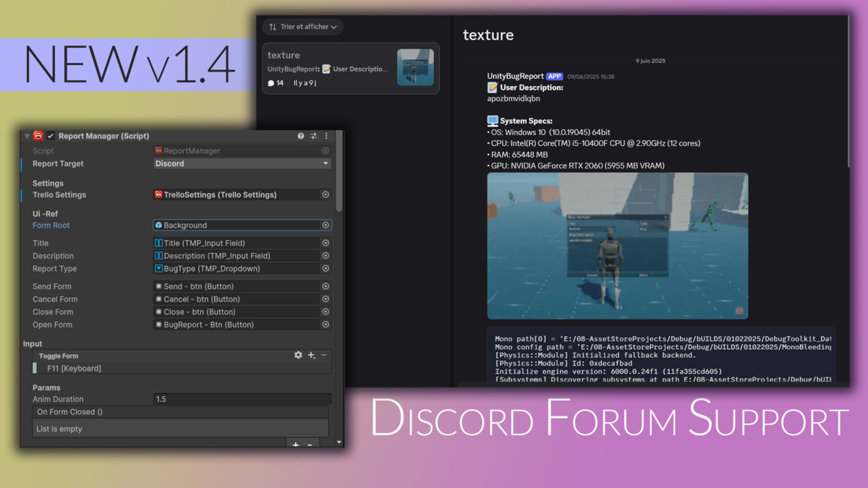The height and width of the screenshot is (488, 868).
Task: Click the object picker for Title field
Action: pos(325,244)
